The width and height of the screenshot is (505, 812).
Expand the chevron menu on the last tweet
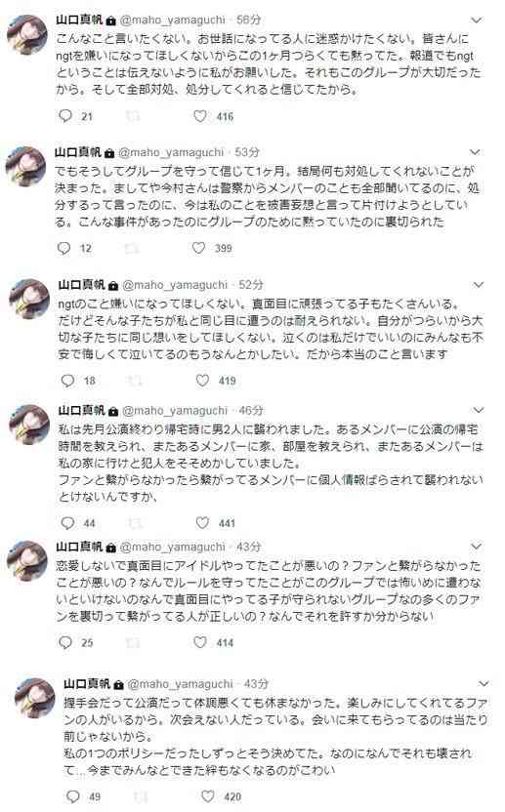click(484, 683)
